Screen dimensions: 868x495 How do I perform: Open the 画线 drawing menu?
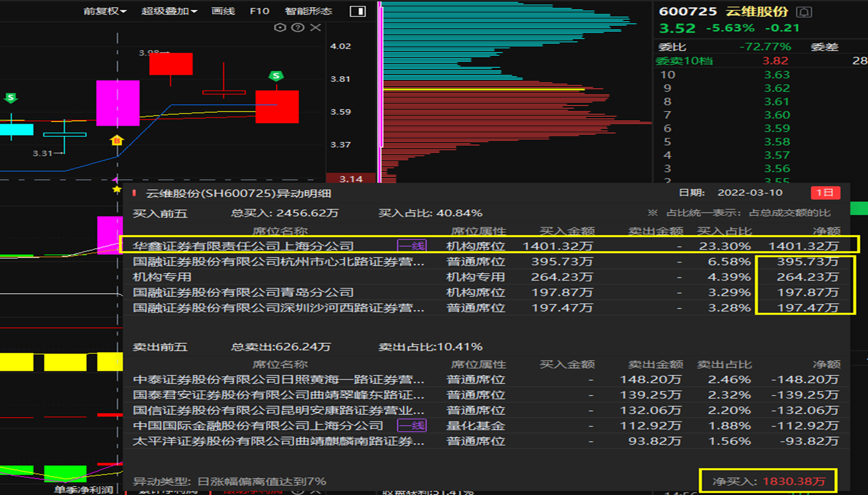click(x=222, y=11)
